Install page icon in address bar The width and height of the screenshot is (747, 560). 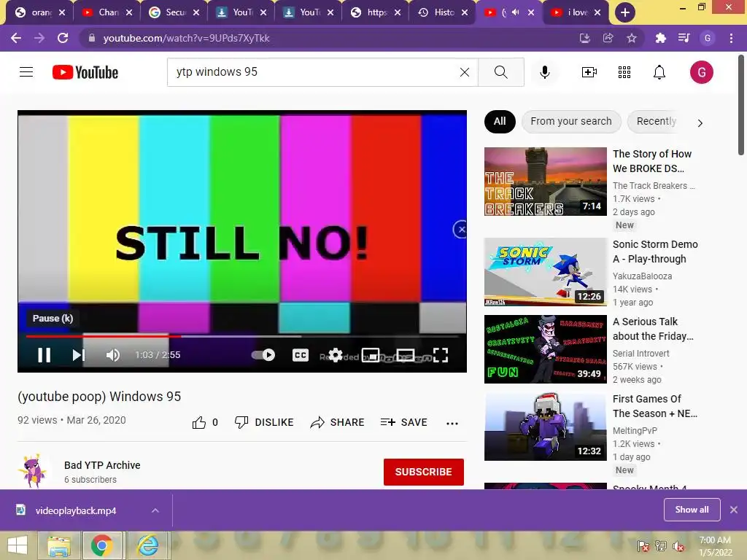584,38
